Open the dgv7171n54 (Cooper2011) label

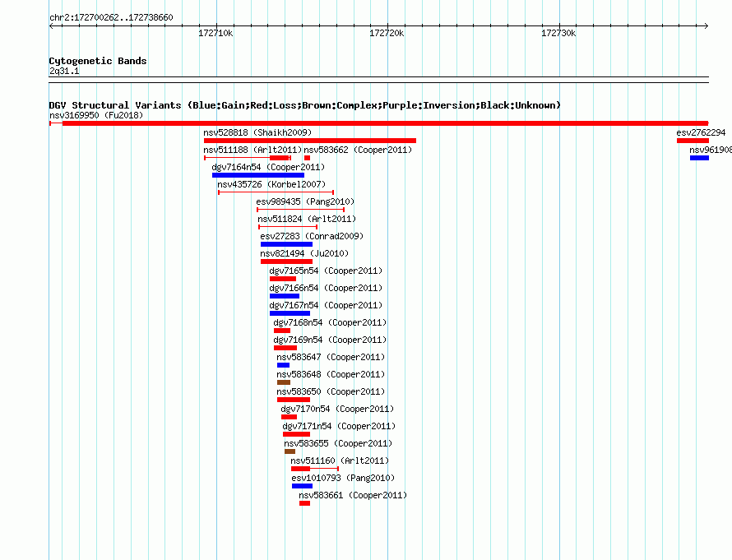coord(339,426)
